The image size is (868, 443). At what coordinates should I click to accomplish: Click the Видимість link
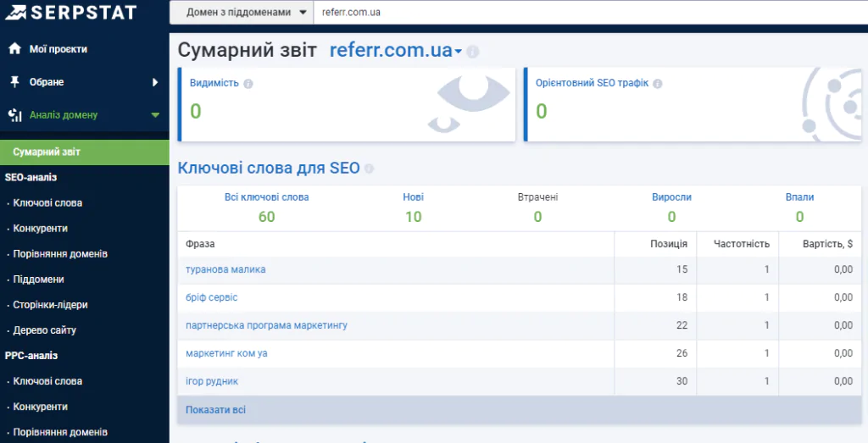[214, 83]
